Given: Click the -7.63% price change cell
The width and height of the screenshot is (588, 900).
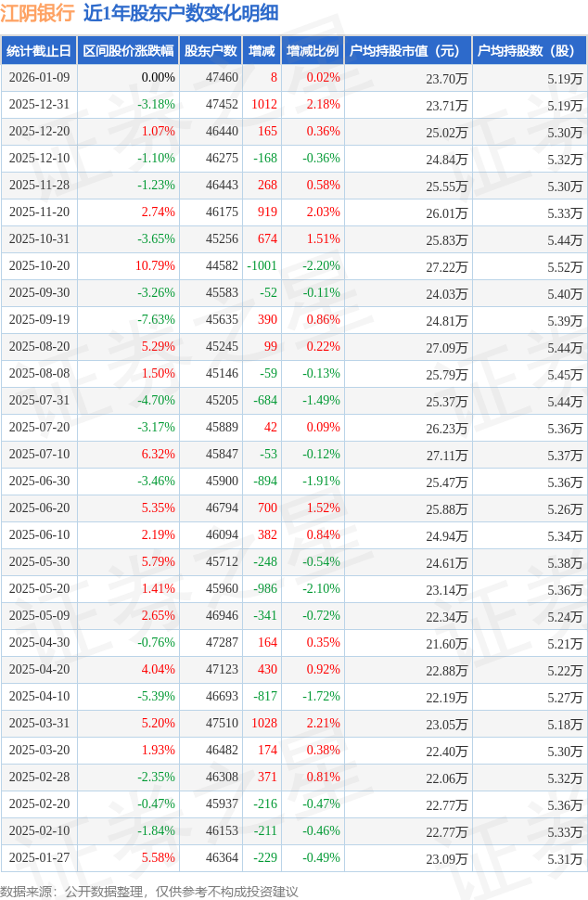Looking at the screenshot, I should click(x=156, y=320).
